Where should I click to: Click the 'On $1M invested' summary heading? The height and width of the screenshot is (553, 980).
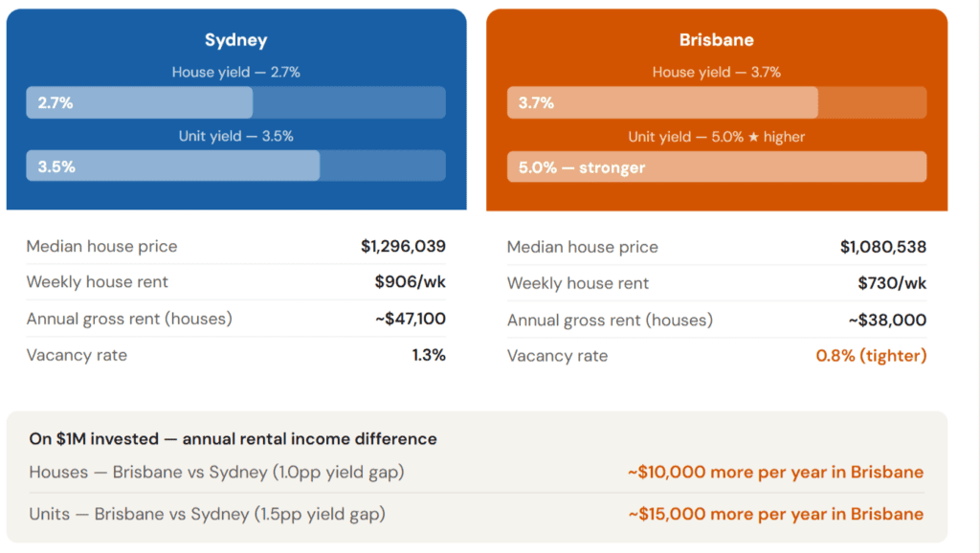point(233,439)
